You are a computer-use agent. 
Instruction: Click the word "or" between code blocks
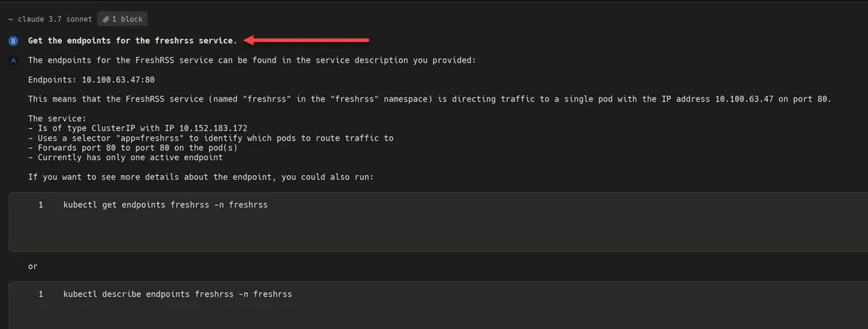coord(33,266)
